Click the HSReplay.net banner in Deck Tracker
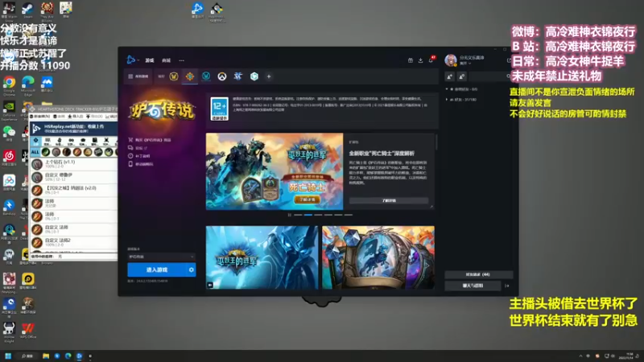644x362 pixels. [x=74, y=129]
